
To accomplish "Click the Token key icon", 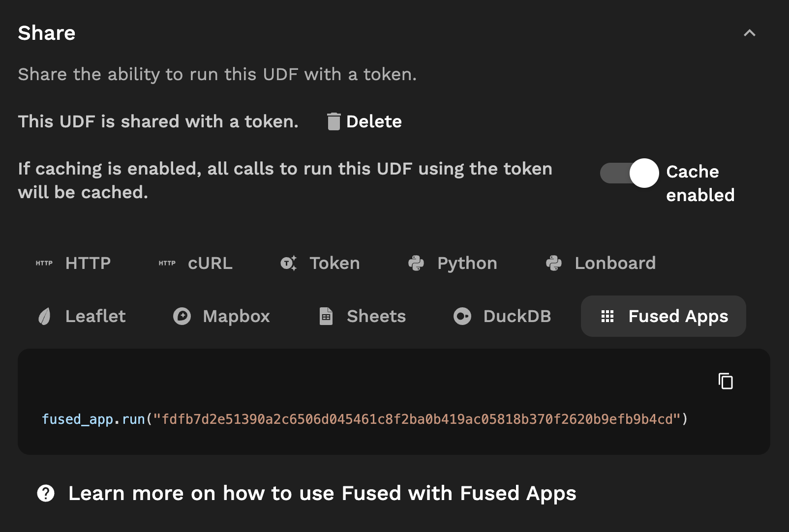I will 289,263.
